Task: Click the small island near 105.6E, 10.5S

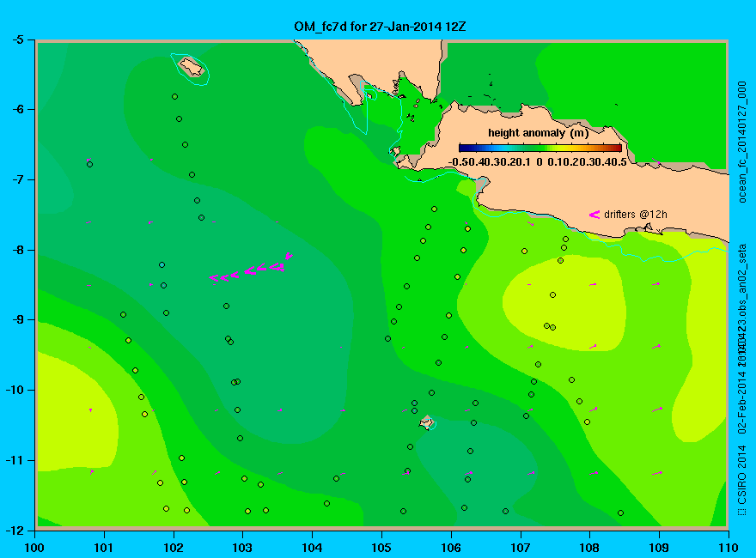Action: tap(427, 422)
